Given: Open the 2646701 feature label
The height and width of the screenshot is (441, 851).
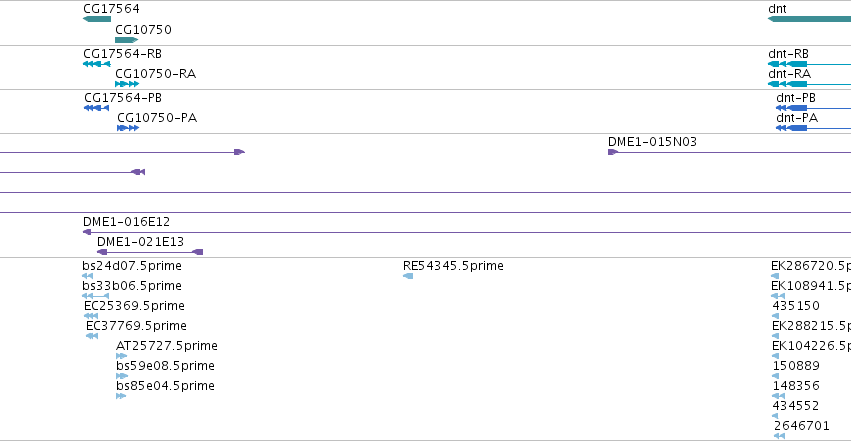Looking at the screenshot, I should point(802,426).
